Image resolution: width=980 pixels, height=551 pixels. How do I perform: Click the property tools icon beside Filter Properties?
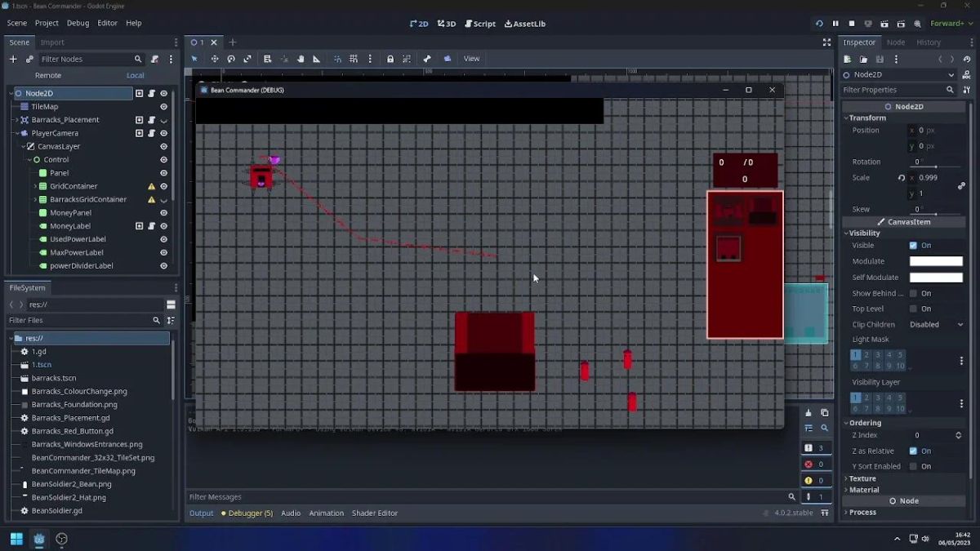[967, 90]
